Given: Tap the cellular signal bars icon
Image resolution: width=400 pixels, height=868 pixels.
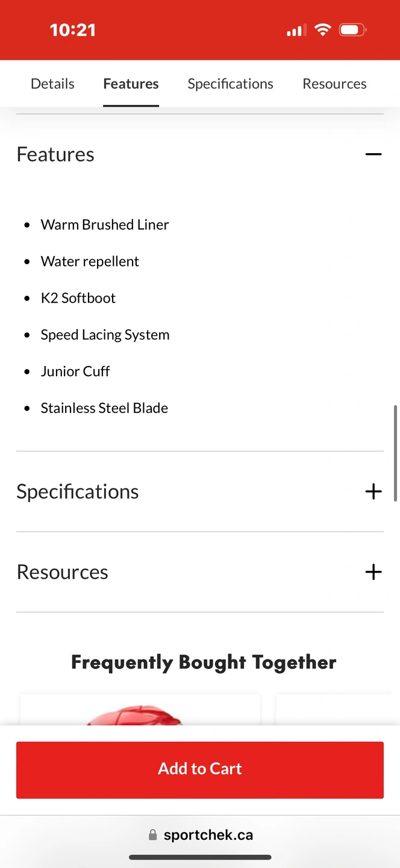Looking at the screenshot, I should click(x=296, y=30).
